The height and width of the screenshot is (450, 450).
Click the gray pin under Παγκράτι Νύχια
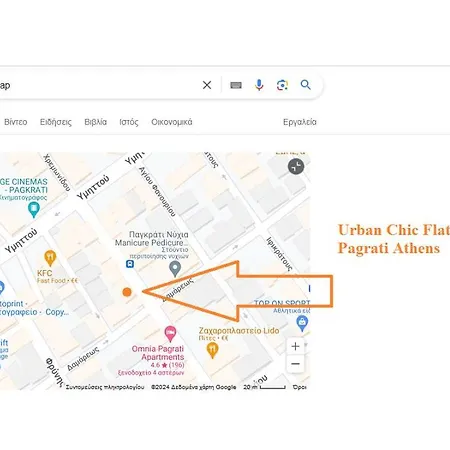175,269
